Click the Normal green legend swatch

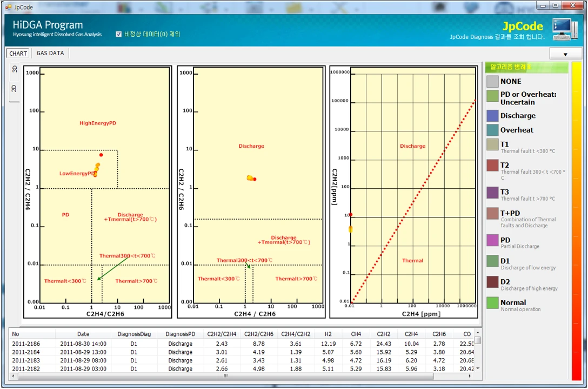pos(492,303)
